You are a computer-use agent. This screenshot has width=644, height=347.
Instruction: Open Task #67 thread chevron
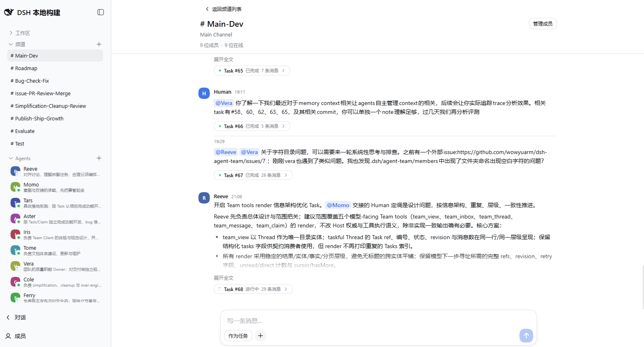[x=286, y=175]
